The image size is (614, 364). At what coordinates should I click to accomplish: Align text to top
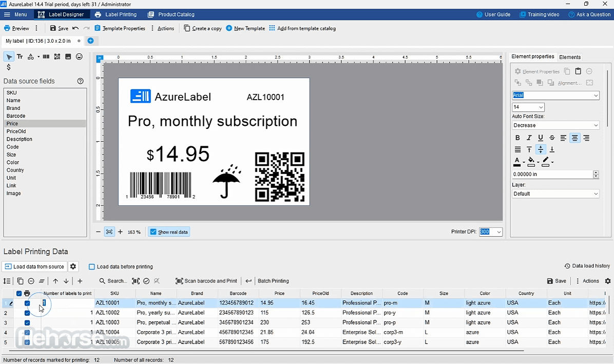(529, 149)
